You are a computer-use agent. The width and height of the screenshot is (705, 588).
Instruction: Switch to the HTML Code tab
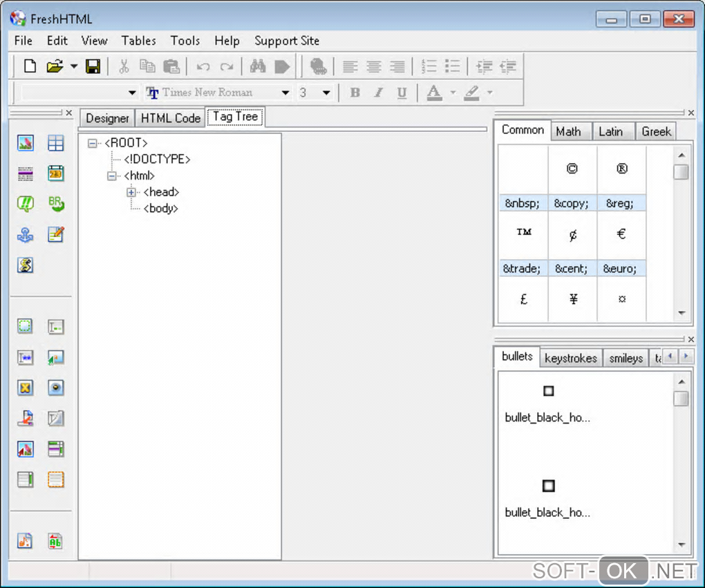coord(171,118)
